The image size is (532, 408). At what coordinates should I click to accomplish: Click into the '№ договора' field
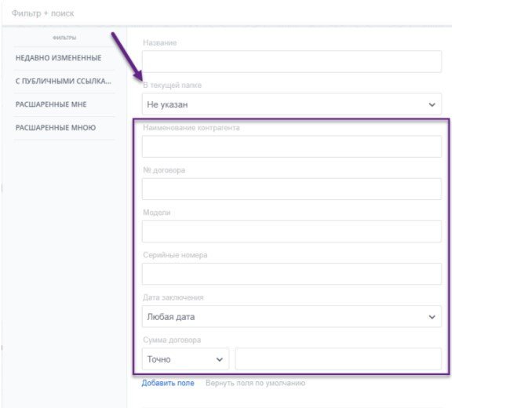pyautogui.click(x=291, y=189)
